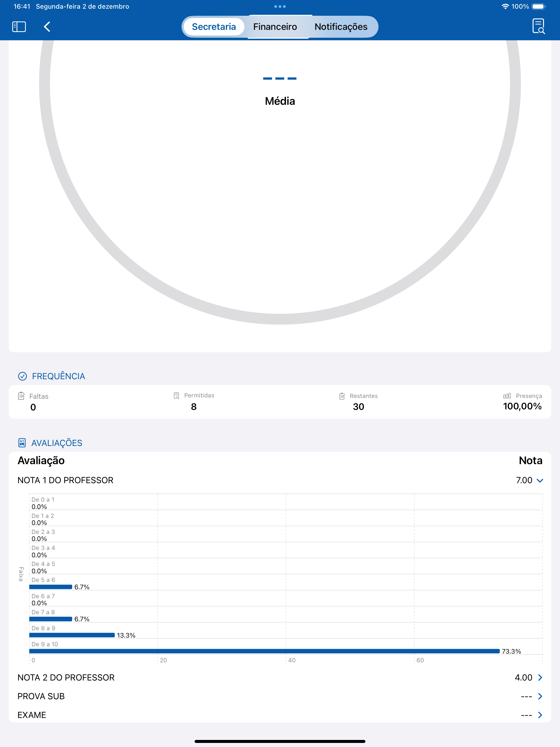Go back with the left chevron
Viewport: 560px width, 747px height.
click(47, 27)
